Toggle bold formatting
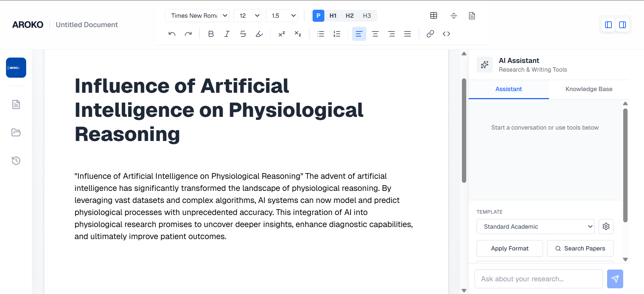The image size is (644, 294). tap(211, 34)
